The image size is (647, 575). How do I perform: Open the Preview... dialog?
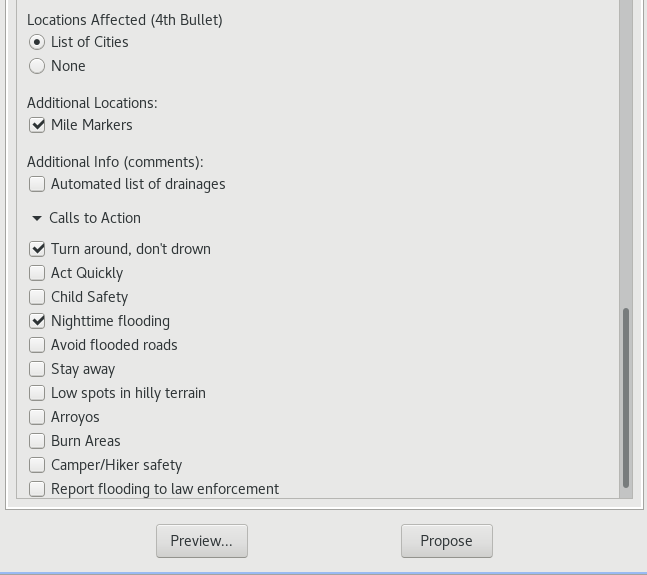click(x=202, y=541)
